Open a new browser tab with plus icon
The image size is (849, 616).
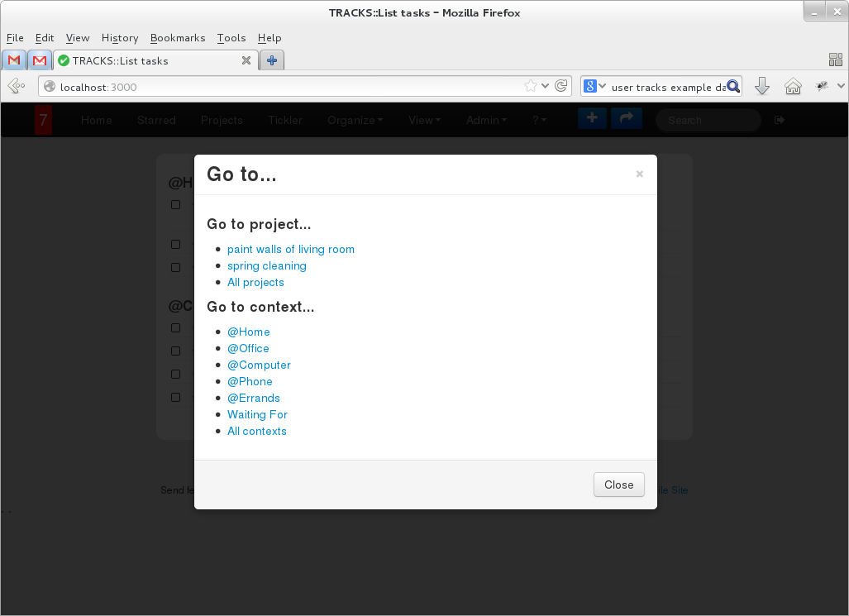click(271, 60)
